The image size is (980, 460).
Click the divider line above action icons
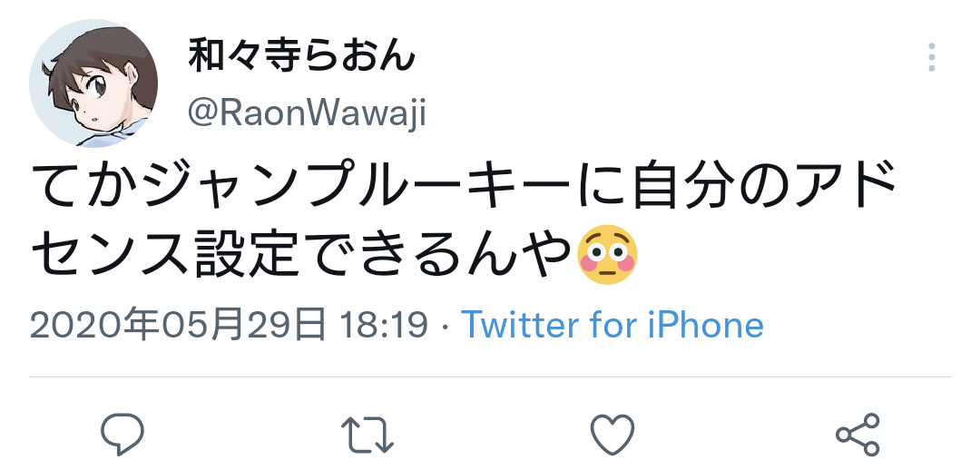click(490, 377)
